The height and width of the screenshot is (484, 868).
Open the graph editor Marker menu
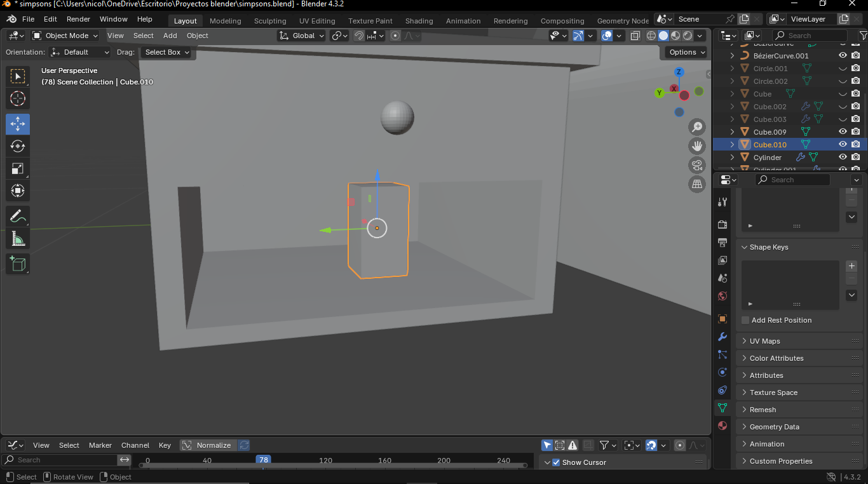tap(100, 445)
